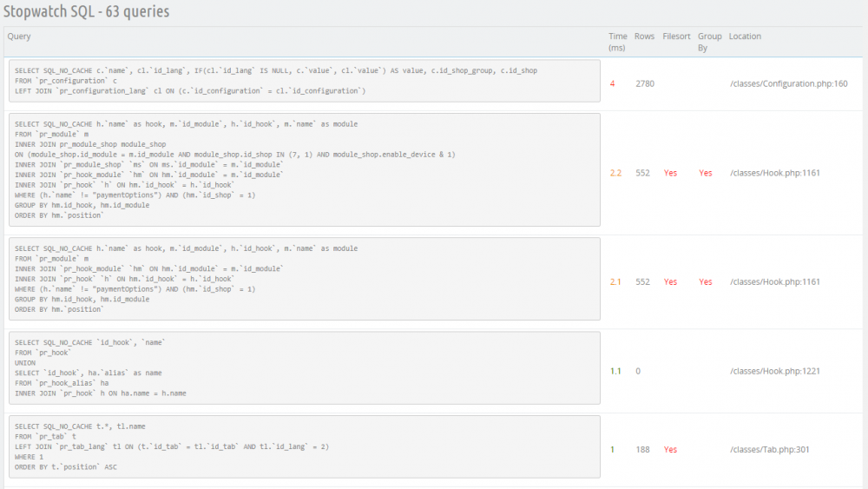The width and height of the screenshot is (868, 489).
Task: Click the 2.1 ms time value
Action: pyautogui.click(x=615, y=282)
